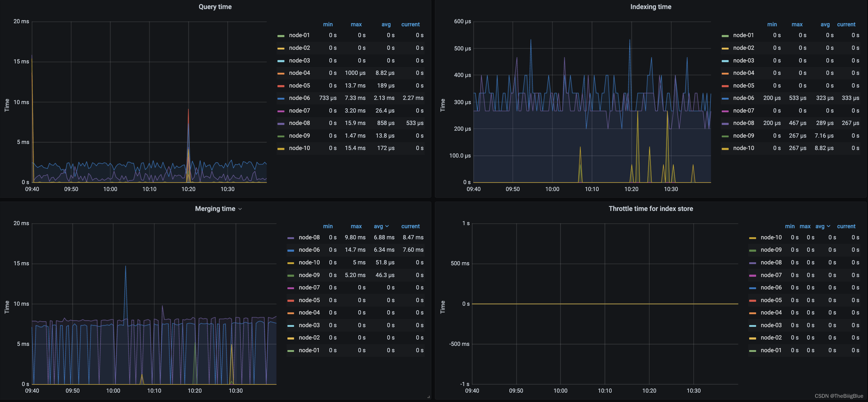Click node-10 color dash in Merging time legend

tap(290, 263)
